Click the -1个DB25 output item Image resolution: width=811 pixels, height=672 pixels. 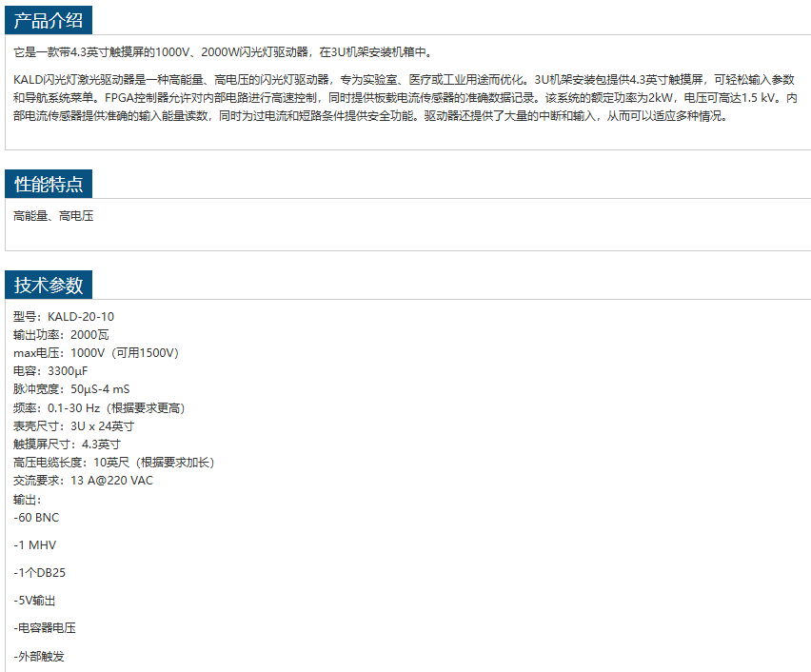[40, 573]
